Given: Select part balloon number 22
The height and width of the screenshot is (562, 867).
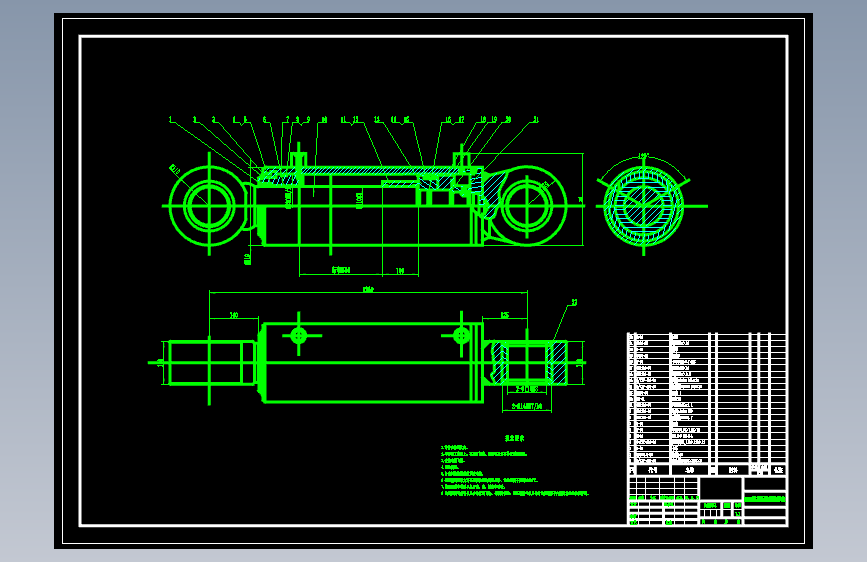Looking at the screenshot, I should (574, 303).
